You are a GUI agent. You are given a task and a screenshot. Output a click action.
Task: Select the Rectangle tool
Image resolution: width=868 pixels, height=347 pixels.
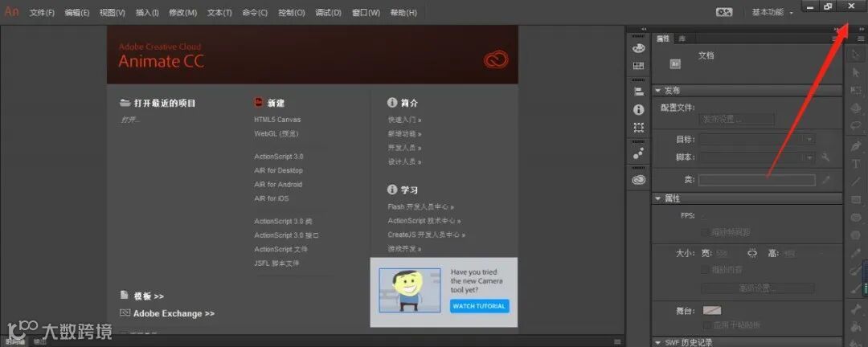(x=857, y=199)
